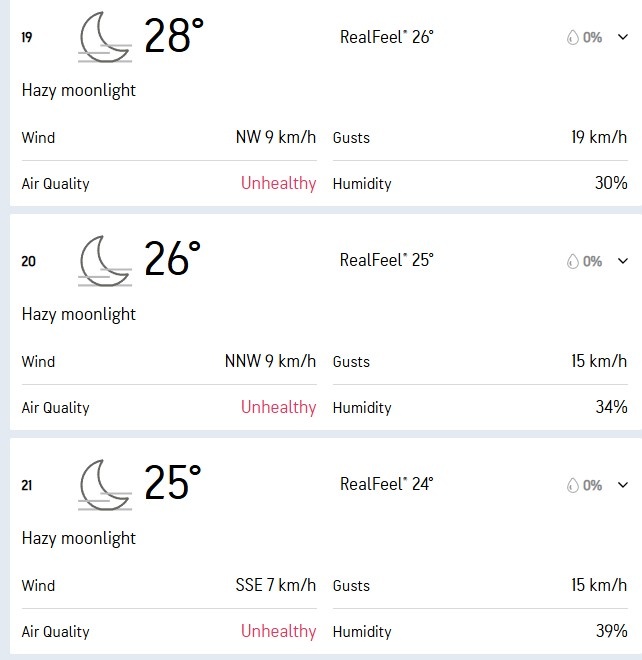Expand the hour 21 forecast chevron
The height and width of the screenshot is (660, 642).
click(622, 485)
